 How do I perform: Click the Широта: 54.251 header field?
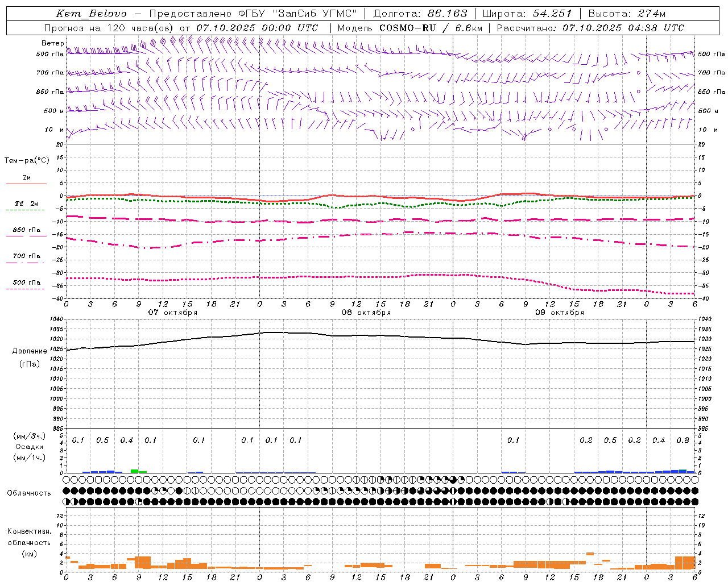click(527, 14)
